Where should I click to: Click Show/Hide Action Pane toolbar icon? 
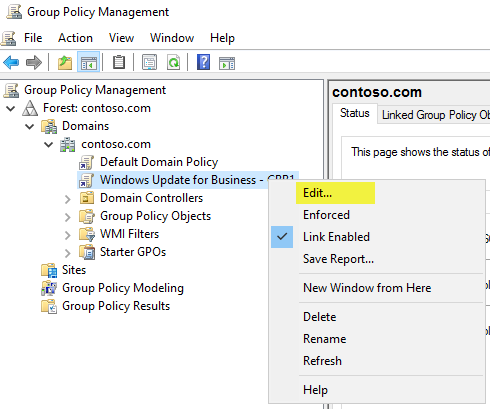(227, 63)
